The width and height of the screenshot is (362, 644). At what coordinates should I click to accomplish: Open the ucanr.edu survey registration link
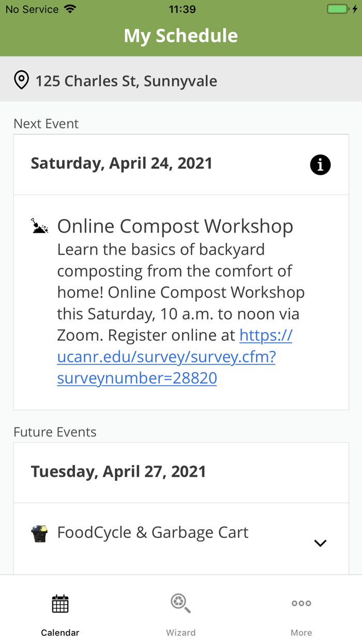point(165,357)
